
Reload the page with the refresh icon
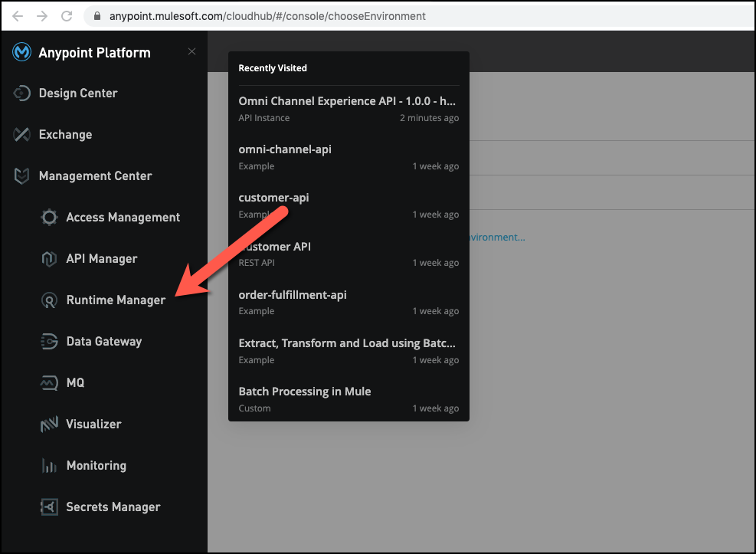pyautogui.click(x=67, y=16)
